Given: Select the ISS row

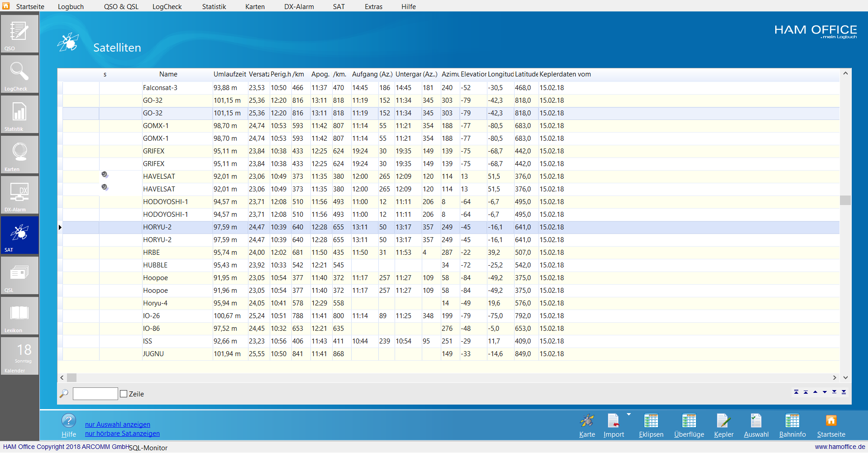Looking at the screenshot, I should (451, 341).
